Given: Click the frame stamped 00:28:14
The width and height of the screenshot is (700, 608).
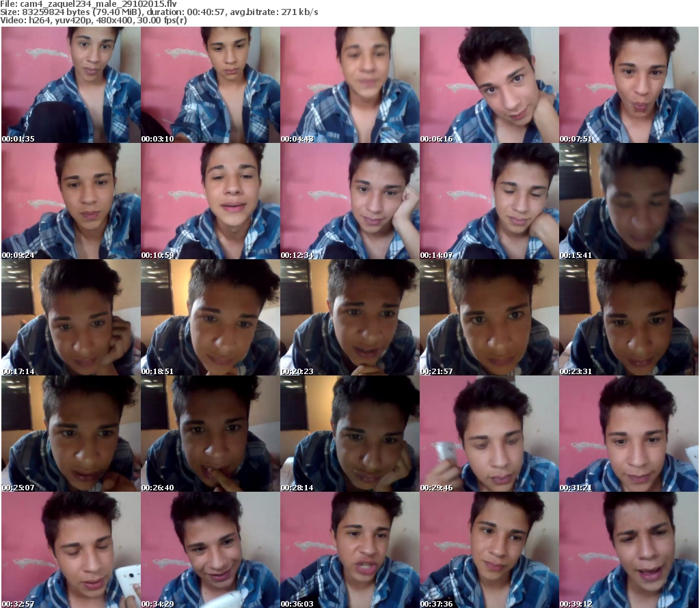Looking at the screenshot, I should pyautogui.click(x=349, y=434).
